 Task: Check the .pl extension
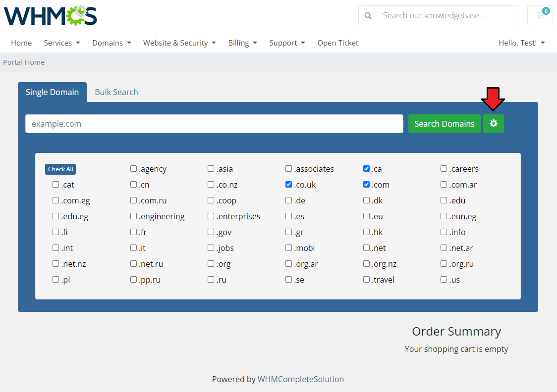pos(56,280)
